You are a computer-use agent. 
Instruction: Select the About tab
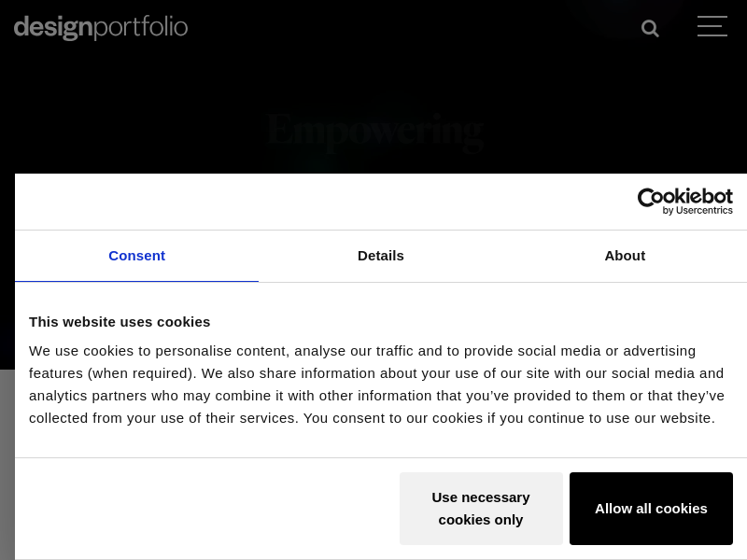pos(625,256)
